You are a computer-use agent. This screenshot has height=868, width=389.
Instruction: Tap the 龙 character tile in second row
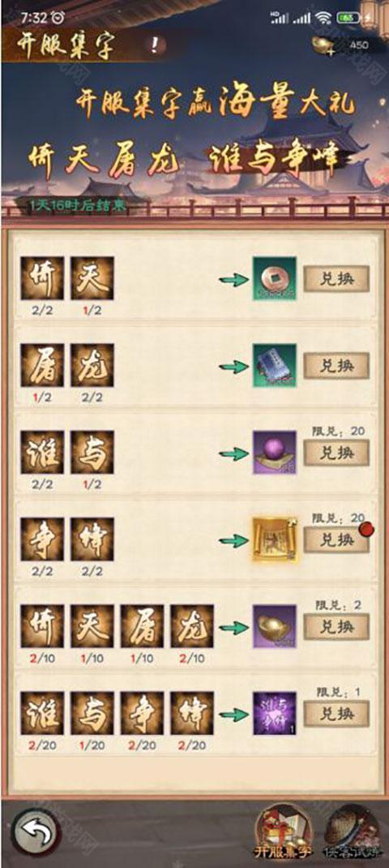92,365
